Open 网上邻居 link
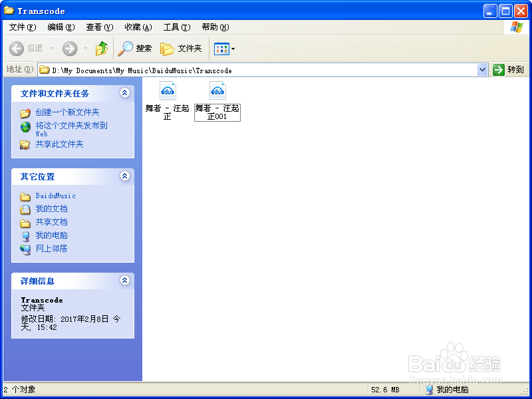 pos(52,248)
